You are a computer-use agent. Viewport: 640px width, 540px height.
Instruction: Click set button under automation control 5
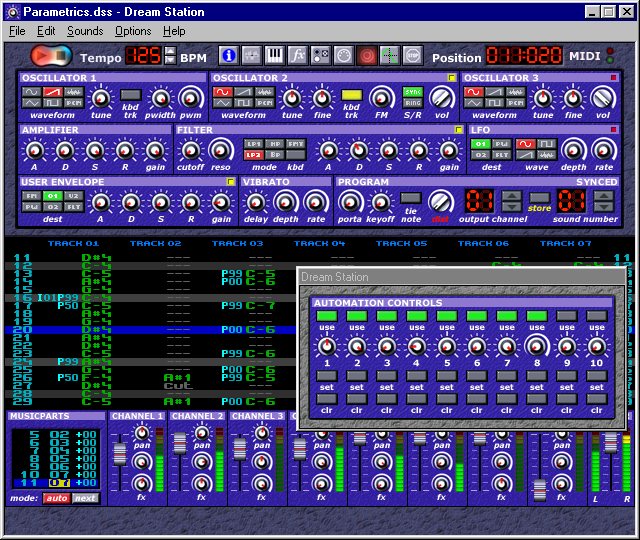click(447, 376)
